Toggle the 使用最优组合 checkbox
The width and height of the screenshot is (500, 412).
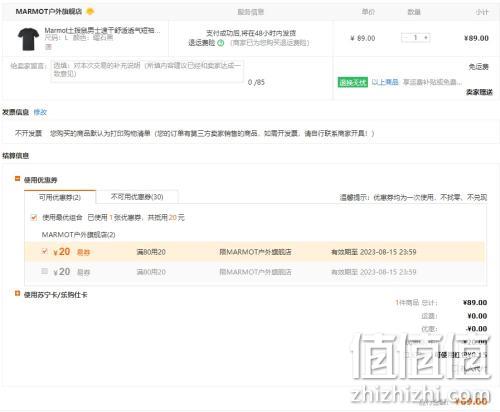pos(34,218)
